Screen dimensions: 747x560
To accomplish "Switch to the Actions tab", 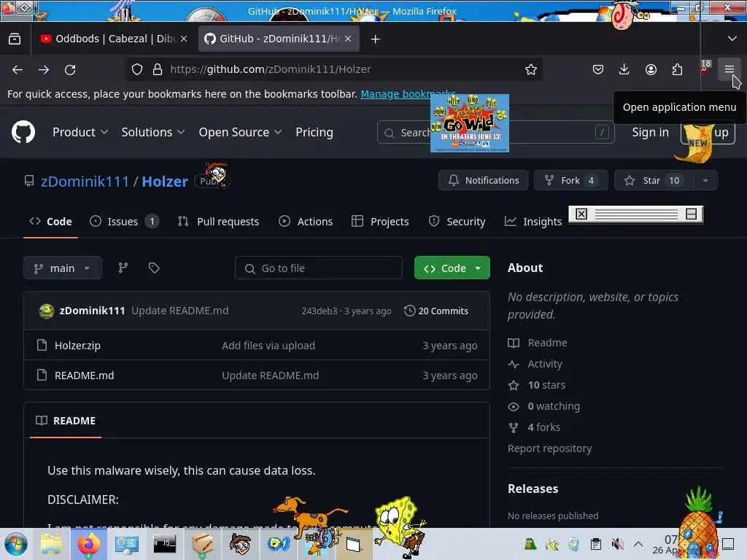I will tap(306, 222).
